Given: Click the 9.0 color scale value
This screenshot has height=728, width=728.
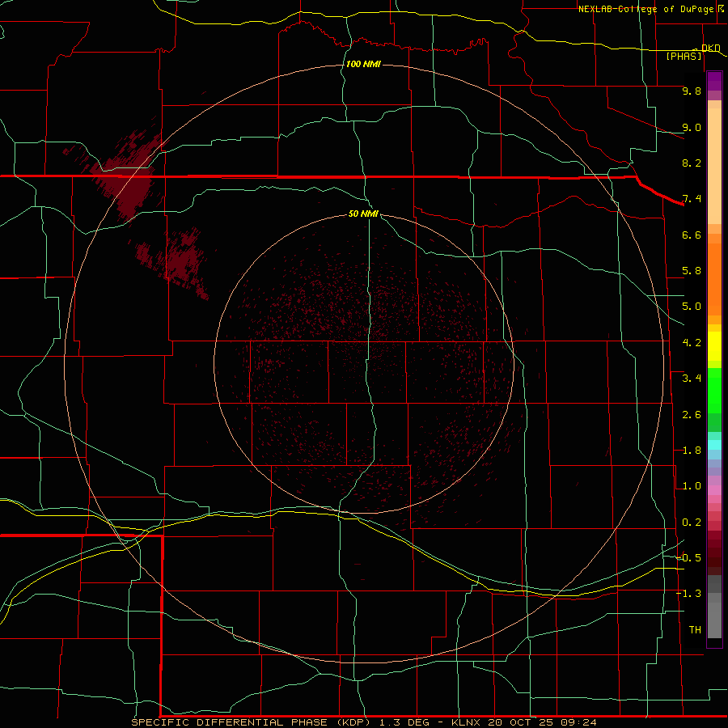Looking at the screenshot, I should (692, 127).
